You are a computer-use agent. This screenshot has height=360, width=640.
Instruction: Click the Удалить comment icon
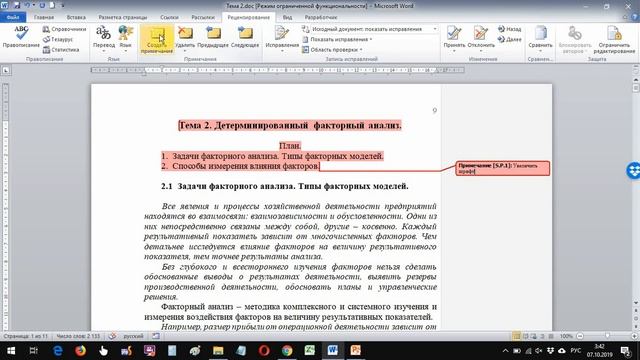pyautogui.click(x=185, y=33)
